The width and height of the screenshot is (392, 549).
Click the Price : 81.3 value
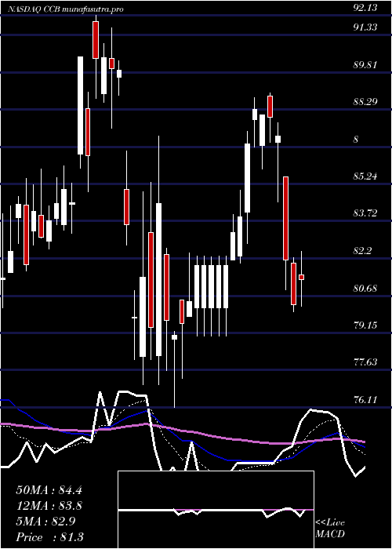(x=49, y=537)
